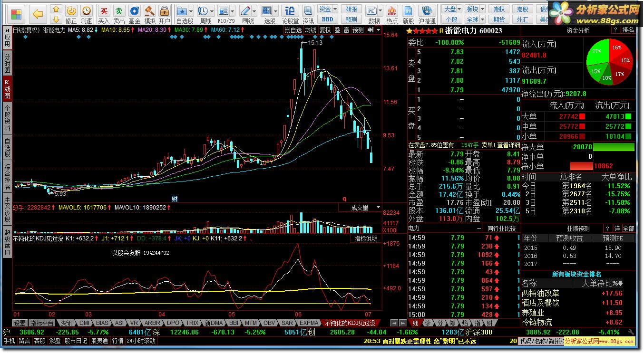The image size is (644, 353).
Task: Expand the F10/F9 dropdown arrow
Action: pos(233,10)
